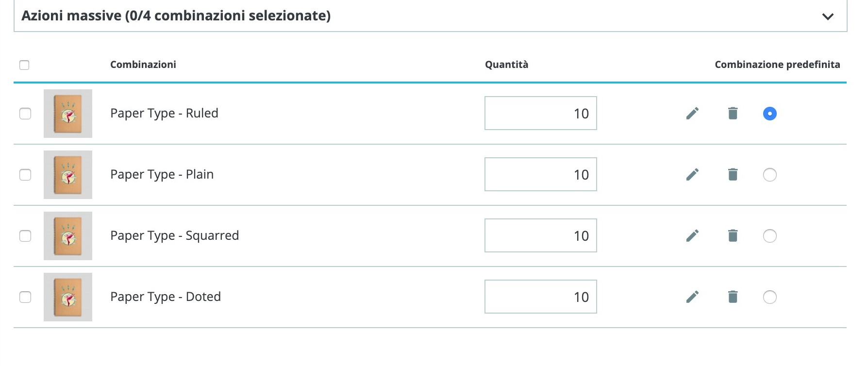Delete the Paper Type - Ruled combination
Image resolution: width=868 pixels, height=366 pixels.
pyautogui.click(x=733, y=113)
